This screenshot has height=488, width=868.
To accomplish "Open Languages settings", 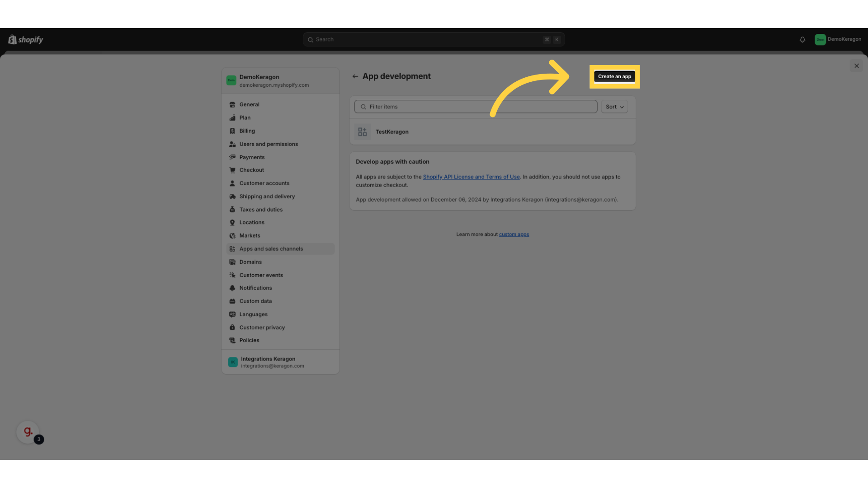I will coord(280,314).
